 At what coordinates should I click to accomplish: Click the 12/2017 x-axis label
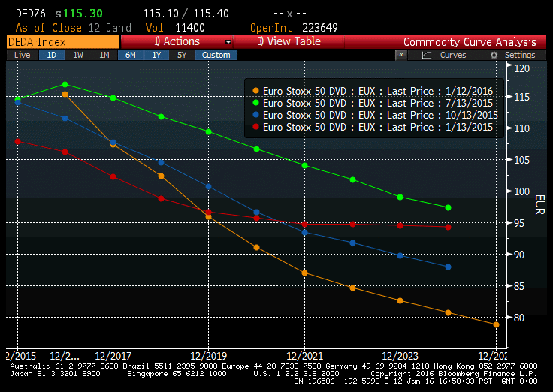click(x=113, y=356)
